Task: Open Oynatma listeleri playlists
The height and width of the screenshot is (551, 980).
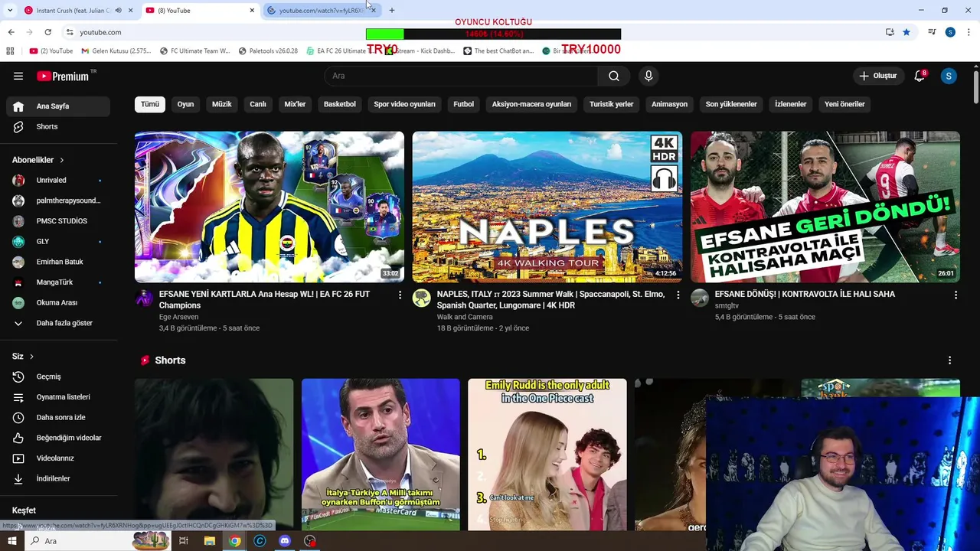Action: coord(58,397)
